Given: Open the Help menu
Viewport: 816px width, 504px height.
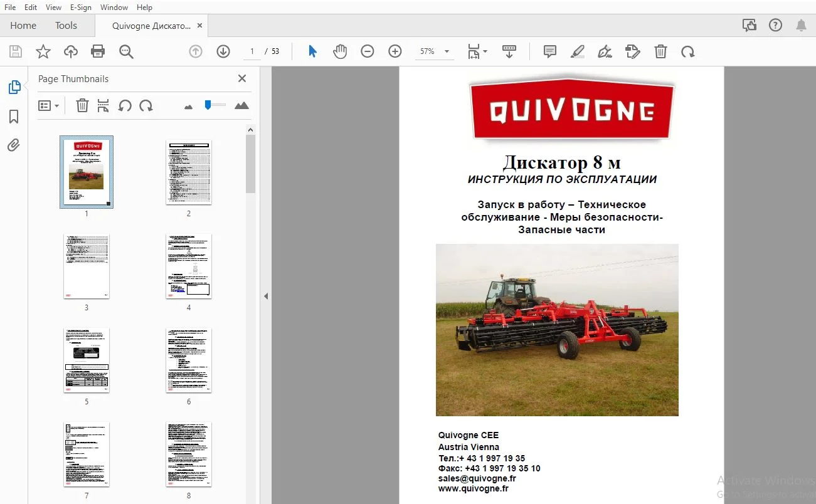Looking at the screenshot, I should [x=144, y=8].
